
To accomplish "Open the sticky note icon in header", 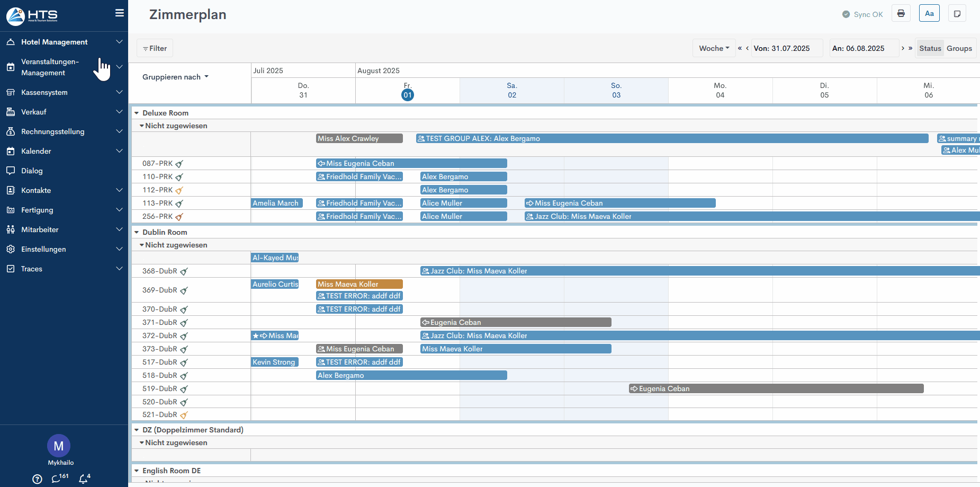I will coord(957,14).
